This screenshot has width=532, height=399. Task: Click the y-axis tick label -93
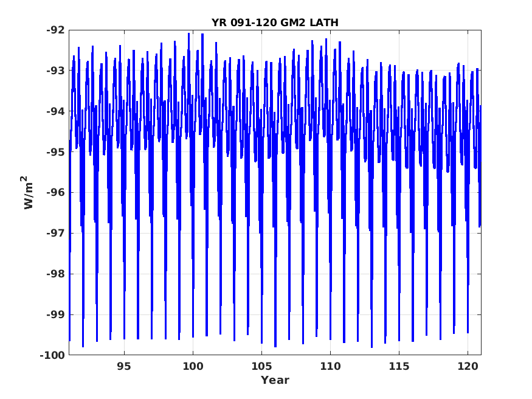coord(55,71)
